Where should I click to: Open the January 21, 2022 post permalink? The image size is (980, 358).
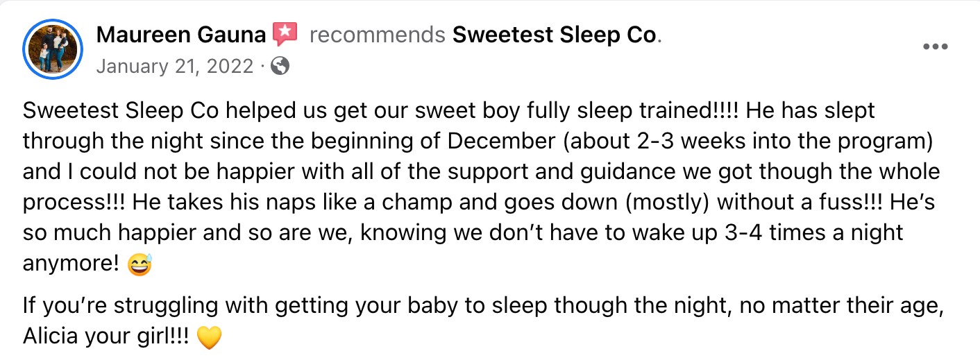click(x=175, y=67)
